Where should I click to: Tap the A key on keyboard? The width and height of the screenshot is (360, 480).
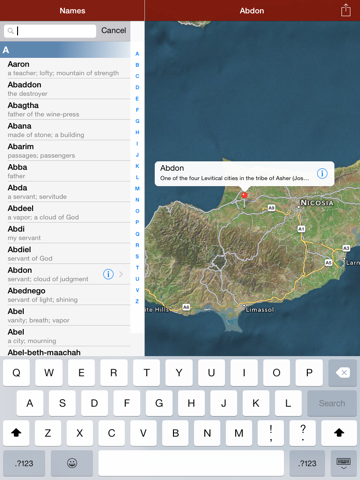tap(30, 403)
